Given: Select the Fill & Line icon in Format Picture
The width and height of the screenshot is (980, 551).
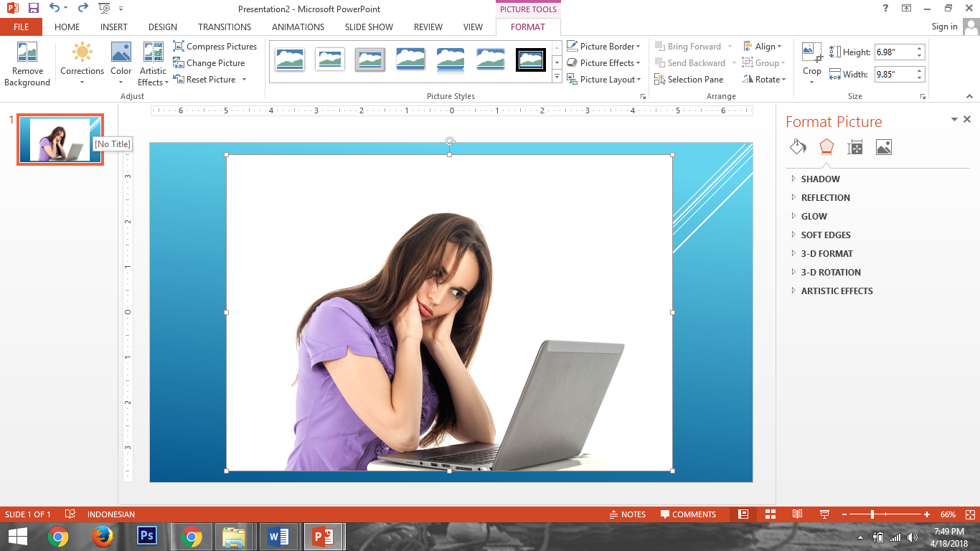Looking at the screenshot, I should click(798, 147).
